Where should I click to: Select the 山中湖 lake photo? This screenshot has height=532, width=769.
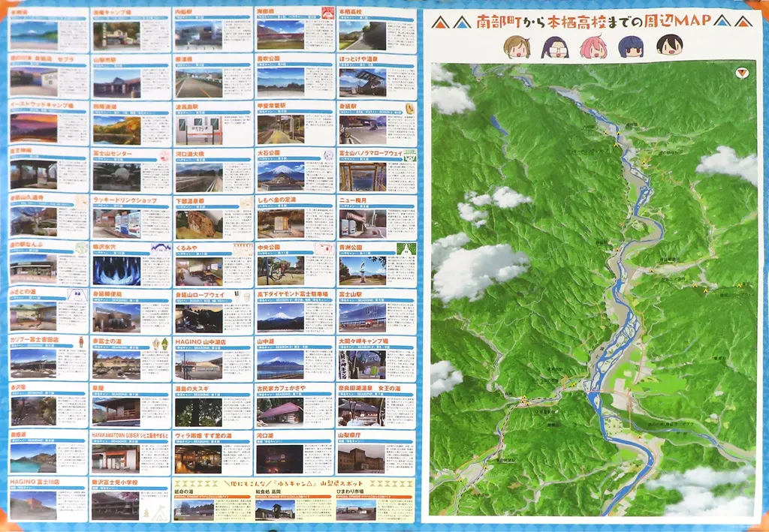pos(281,364)
